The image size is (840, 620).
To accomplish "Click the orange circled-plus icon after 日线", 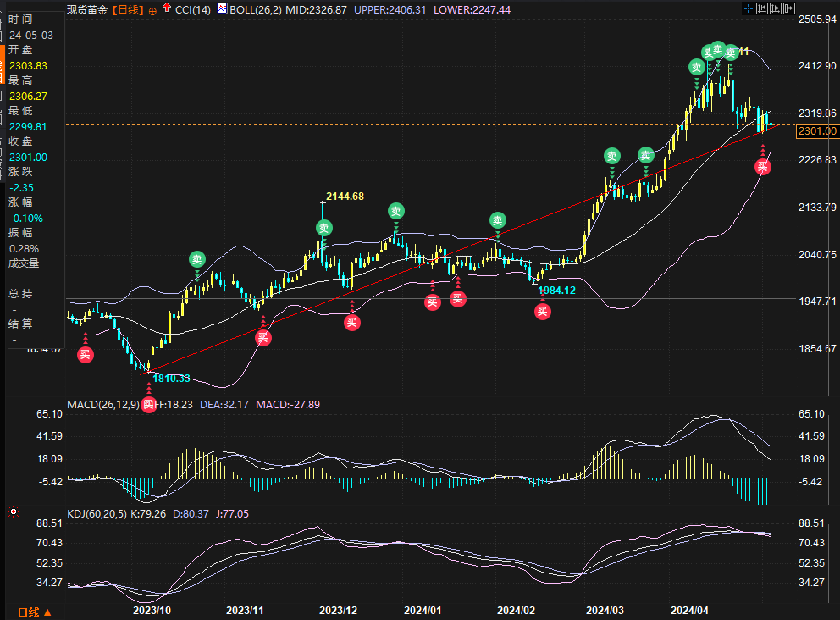I will pyautogui.click(x=152, y=11).
